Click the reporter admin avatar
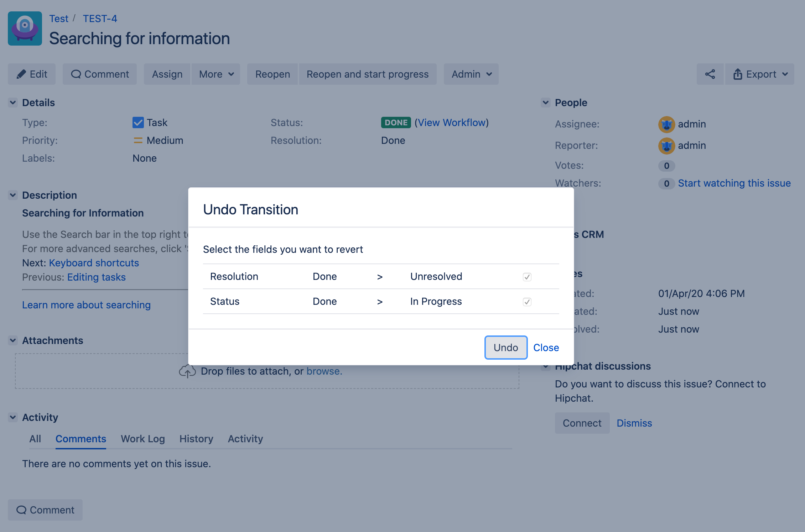Screen dimensions: 805x532 pos(666,146)
